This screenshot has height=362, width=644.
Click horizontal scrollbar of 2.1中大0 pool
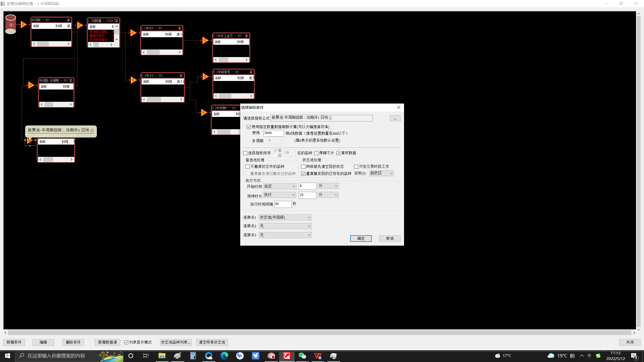pyautogui.click(x=162, y=52)
